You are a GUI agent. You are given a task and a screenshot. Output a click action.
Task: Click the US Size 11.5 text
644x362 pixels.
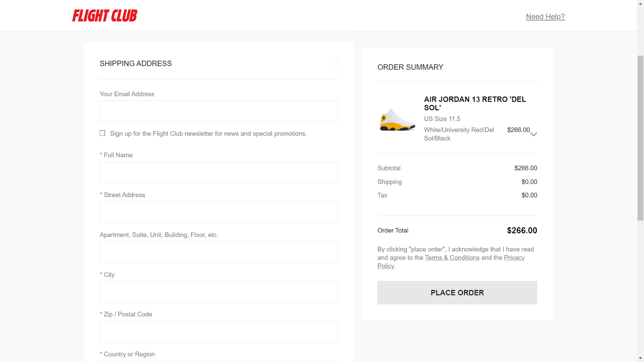[442, 119]
